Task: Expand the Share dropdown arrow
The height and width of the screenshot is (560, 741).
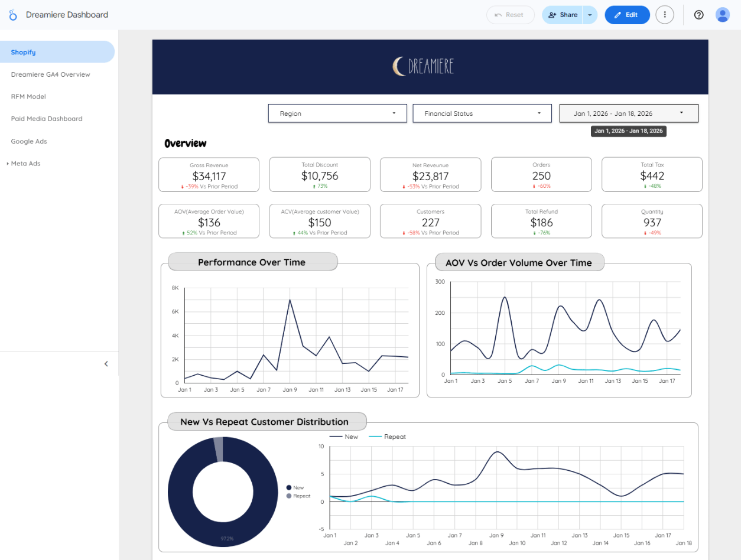Action: 590,15
